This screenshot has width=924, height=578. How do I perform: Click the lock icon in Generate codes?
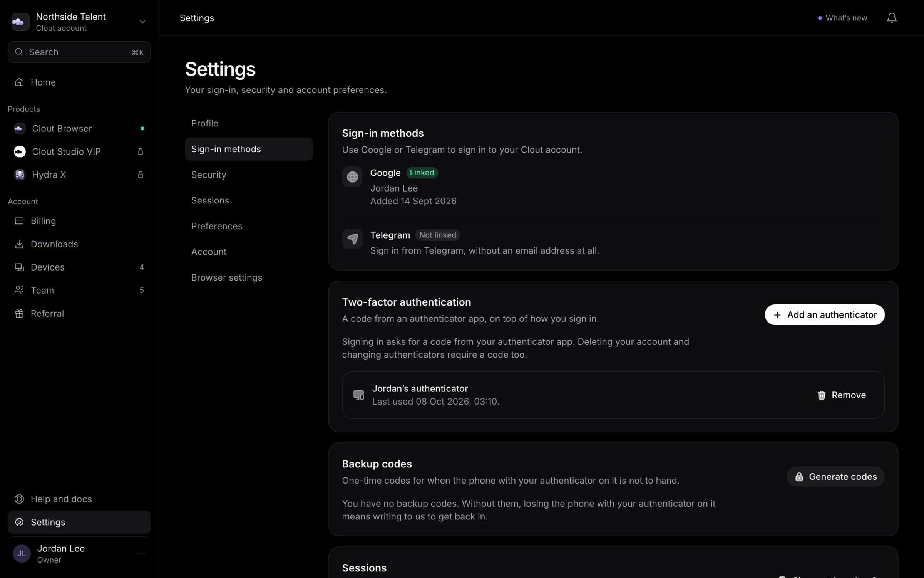coord(799,477)
